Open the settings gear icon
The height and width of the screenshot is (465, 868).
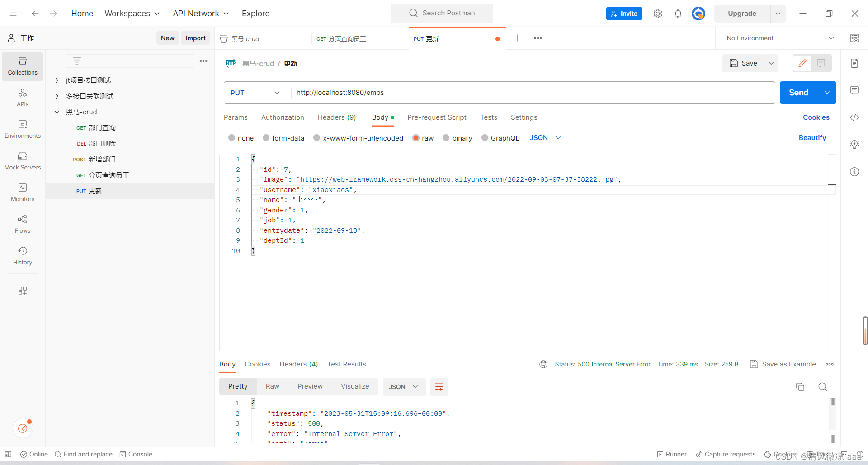[658, 14]
